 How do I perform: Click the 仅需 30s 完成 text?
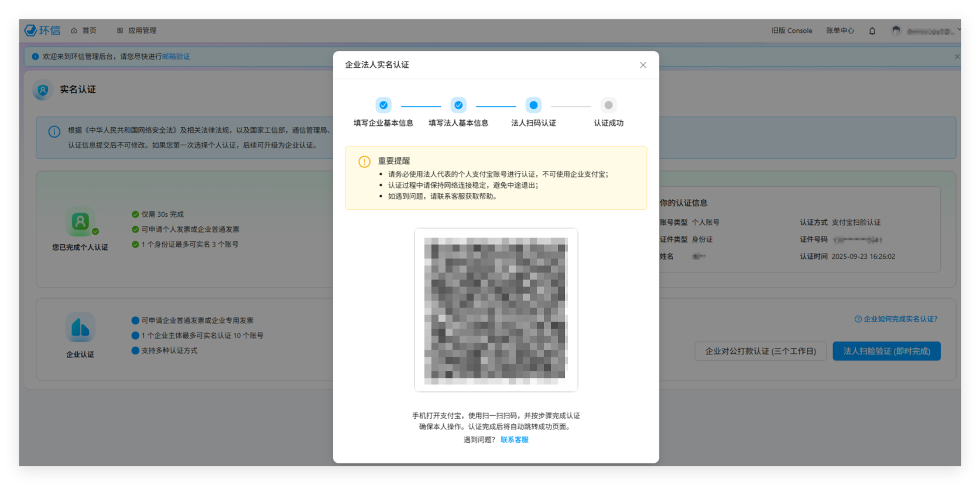coord(162,214)
